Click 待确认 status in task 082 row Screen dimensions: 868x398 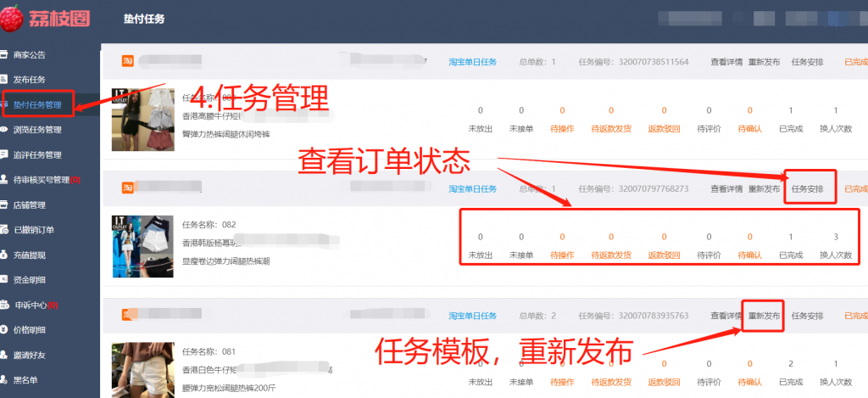(x=749, y=255)
